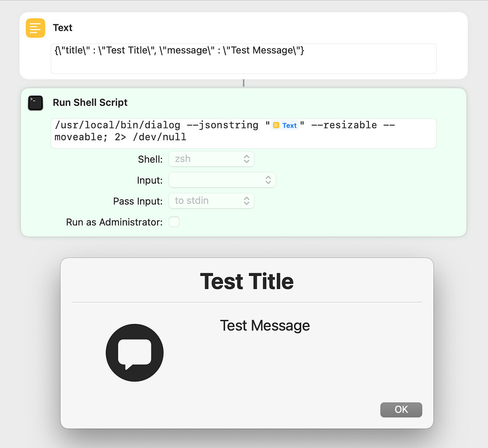
Task: Open the empty Input dropdown
Action: [223, 180]
